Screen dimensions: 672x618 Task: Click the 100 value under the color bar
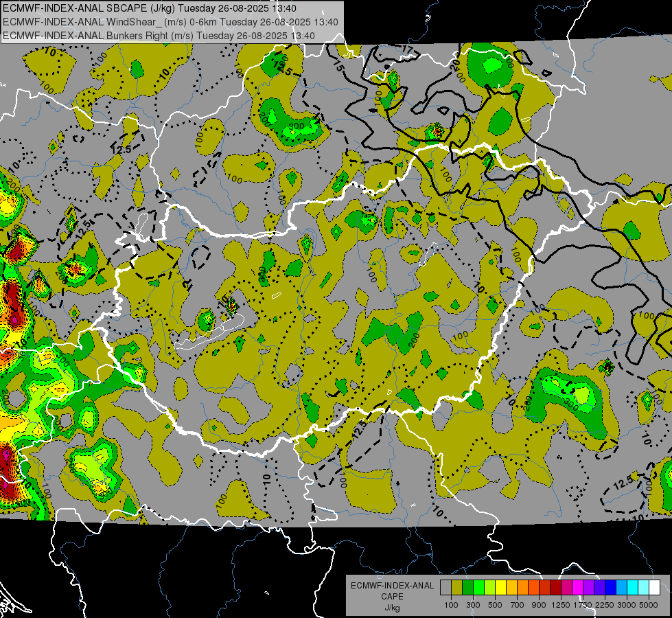coord(451,605)
